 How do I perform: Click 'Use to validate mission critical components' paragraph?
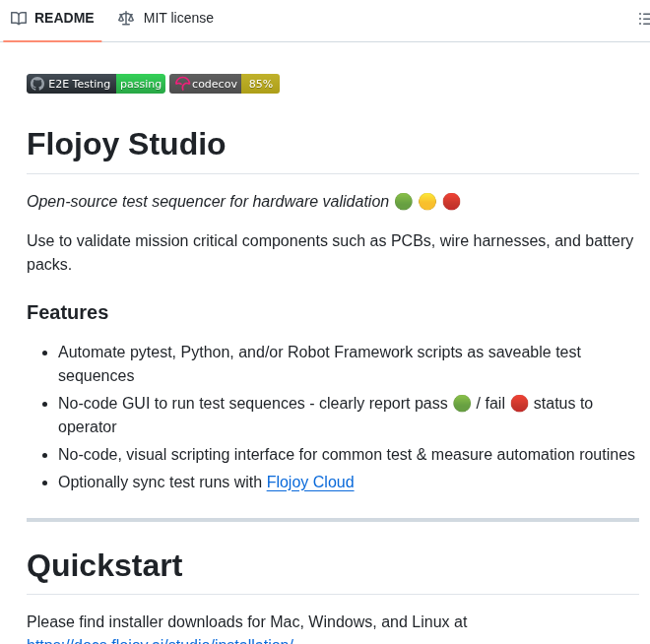330,252
